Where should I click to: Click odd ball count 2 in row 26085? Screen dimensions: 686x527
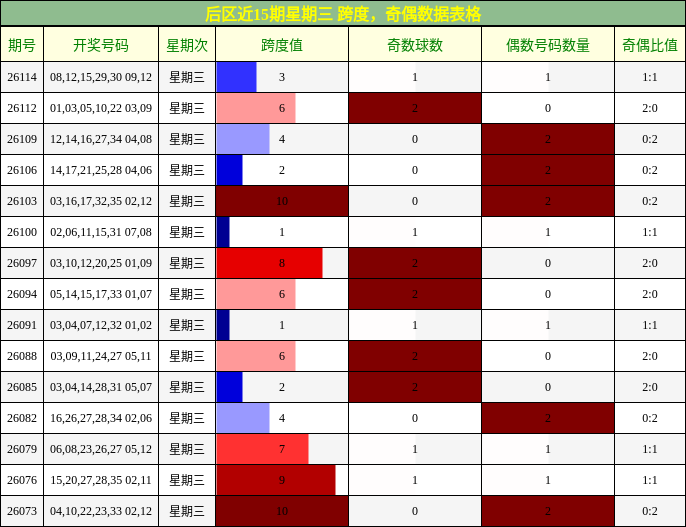coord(415,387)
